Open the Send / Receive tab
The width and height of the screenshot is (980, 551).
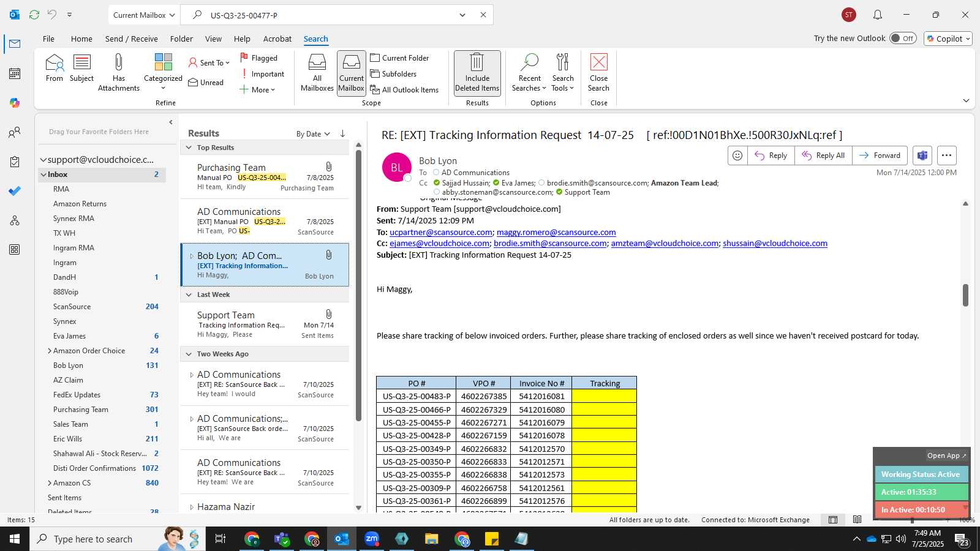point(131,39)
